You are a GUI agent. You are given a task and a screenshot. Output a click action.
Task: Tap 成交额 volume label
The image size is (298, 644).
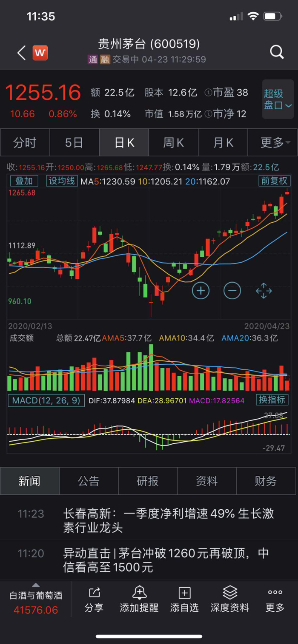21,338
